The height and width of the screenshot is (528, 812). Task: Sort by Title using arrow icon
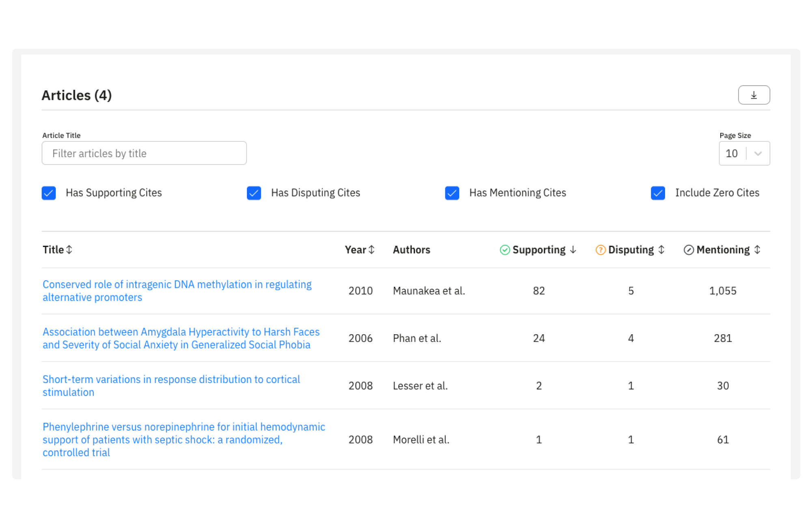coord(69,250)
